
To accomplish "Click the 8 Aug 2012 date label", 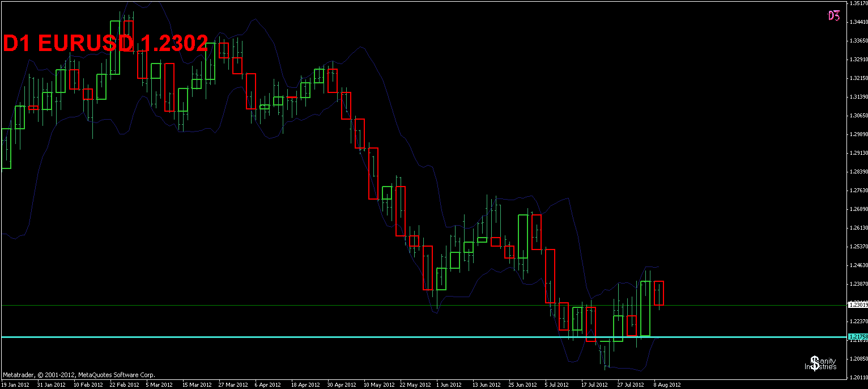I will (x=667, y=384).
